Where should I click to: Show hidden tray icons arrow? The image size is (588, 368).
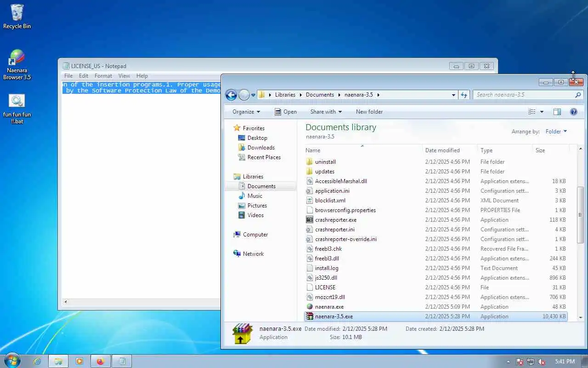(508, 362)
